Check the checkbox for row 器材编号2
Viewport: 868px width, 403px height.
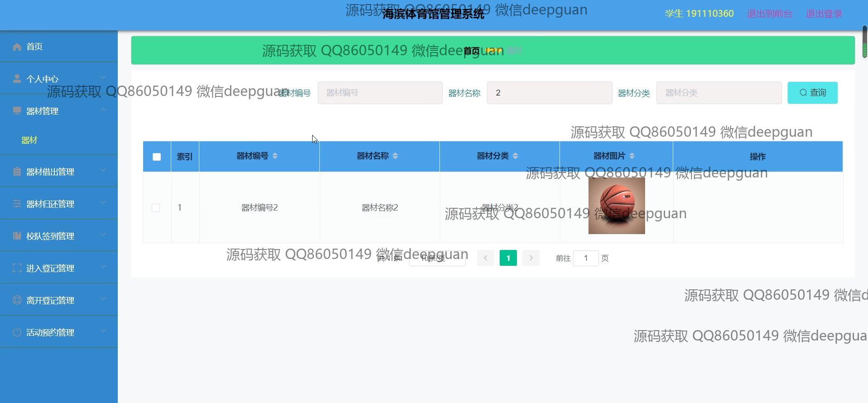tap(156, 208)
